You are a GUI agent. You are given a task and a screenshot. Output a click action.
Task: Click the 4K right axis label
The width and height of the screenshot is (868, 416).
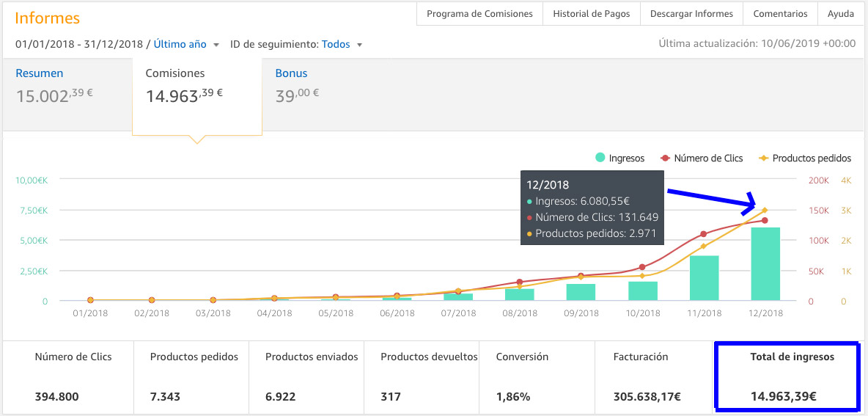point(846,180)
